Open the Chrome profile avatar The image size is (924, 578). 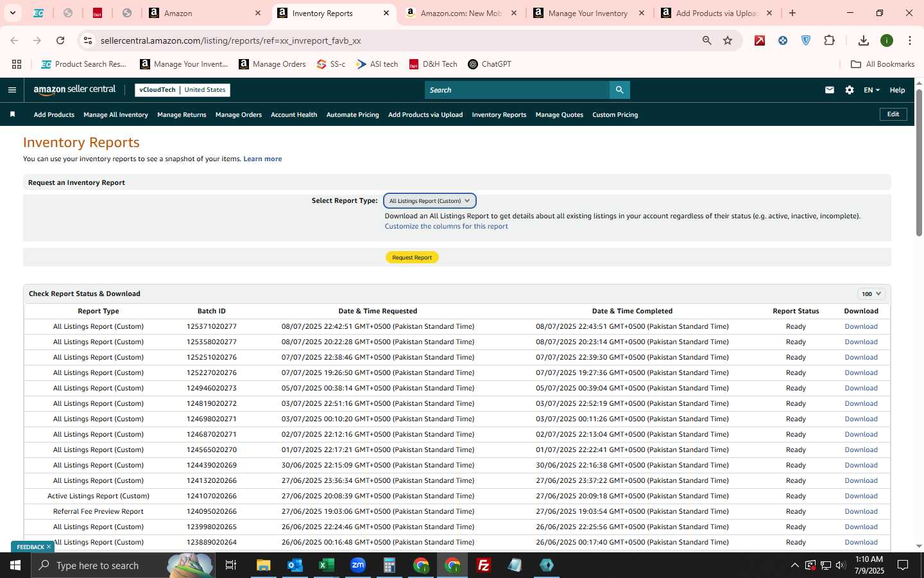click(887, 40)
